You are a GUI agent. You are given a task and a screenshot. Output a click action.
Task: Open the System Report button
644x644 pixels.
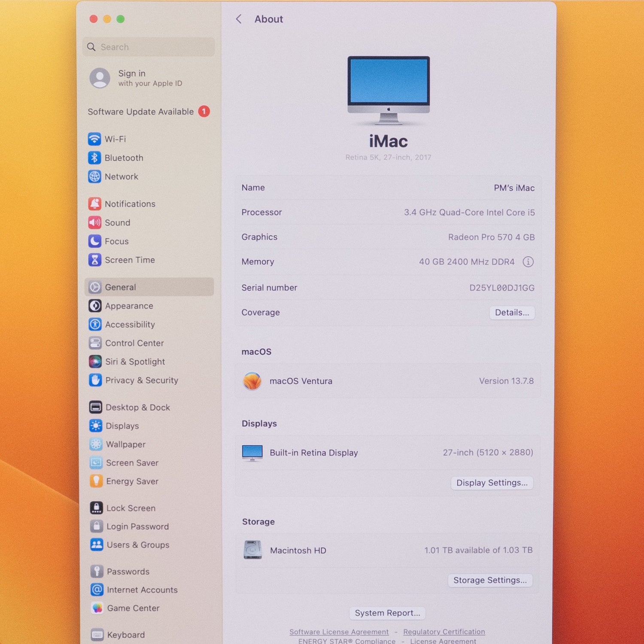[x=387, y=613]
